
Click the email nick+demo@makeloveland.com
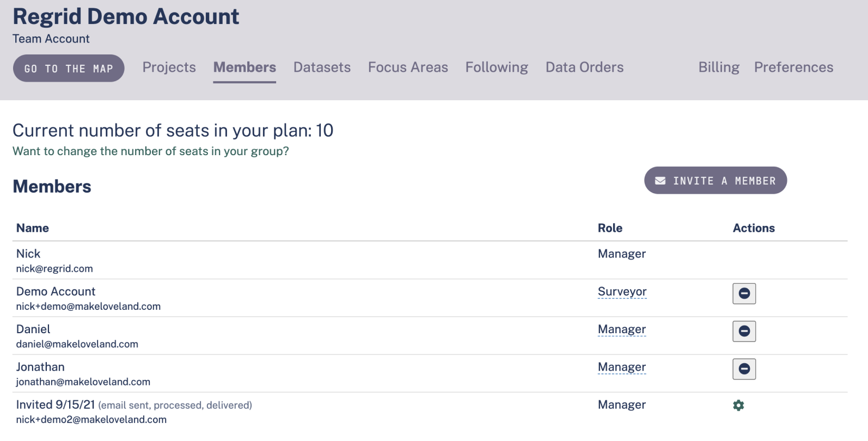coord(88,307)
